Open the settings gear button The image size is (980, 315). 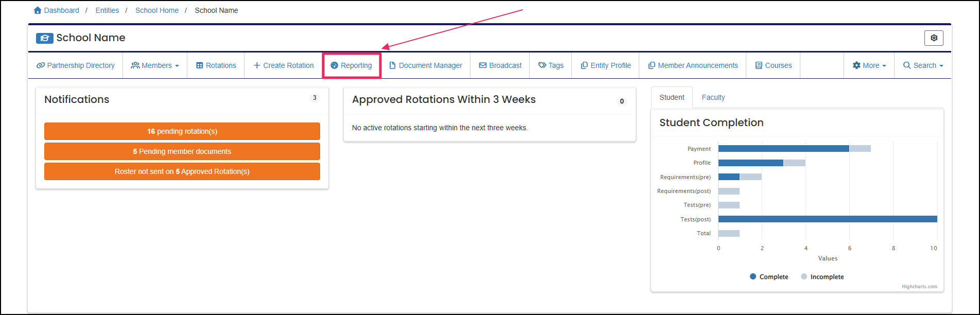coord(934,38)
